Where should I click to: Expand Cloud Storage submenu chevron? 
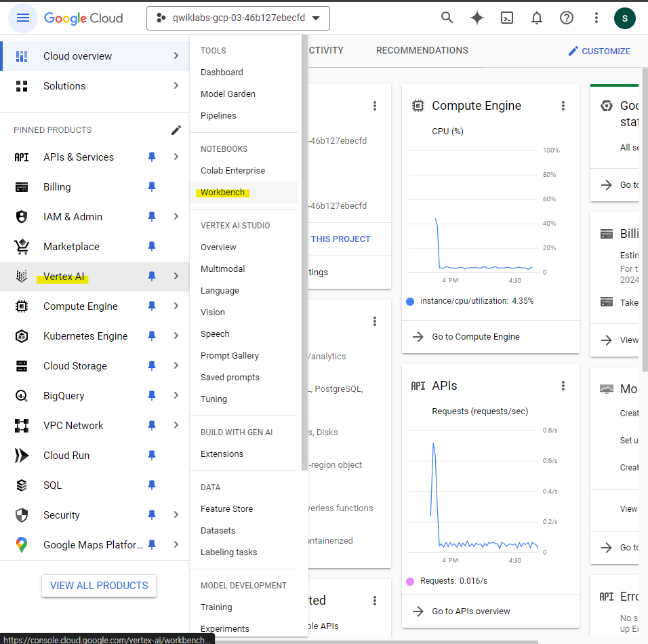[176, 365]
